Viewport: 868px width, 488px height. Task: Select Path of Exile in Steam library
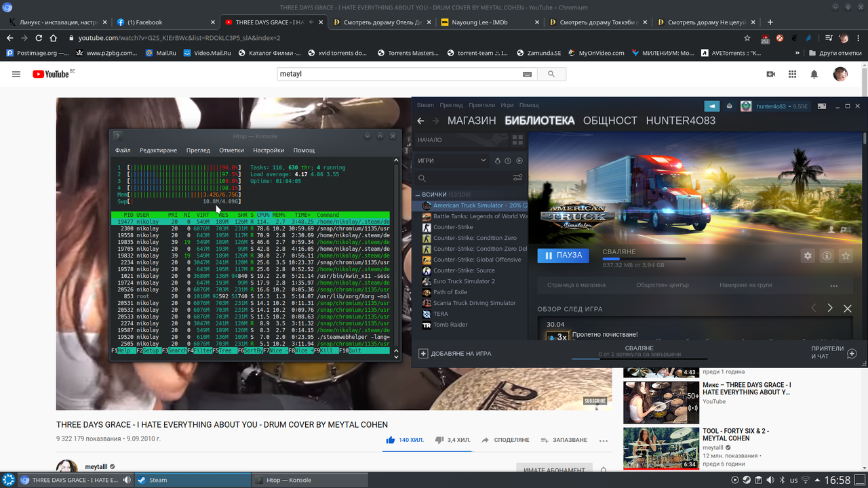[x=471, y=292]
